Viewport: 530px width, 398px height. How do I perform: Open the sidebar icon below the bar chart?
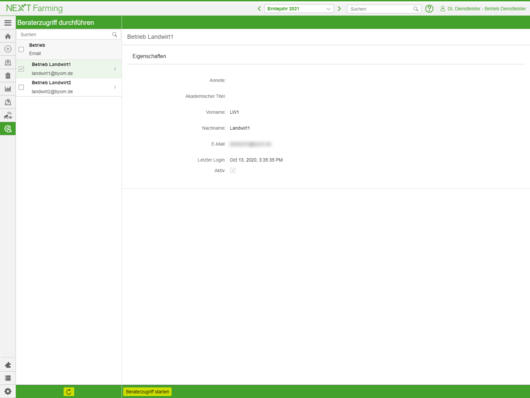pos(8,102)
